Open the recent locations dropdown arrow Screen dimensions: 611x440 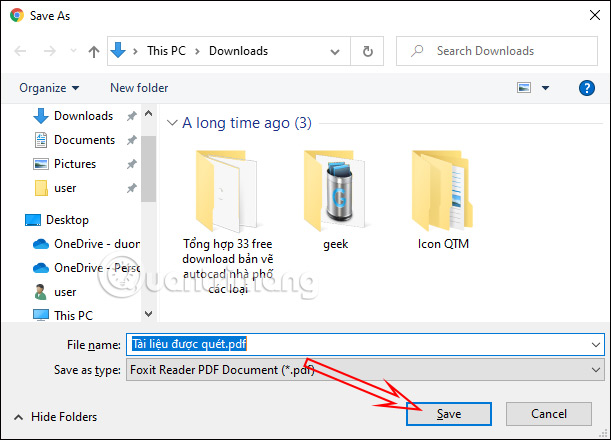click(73, 51)
